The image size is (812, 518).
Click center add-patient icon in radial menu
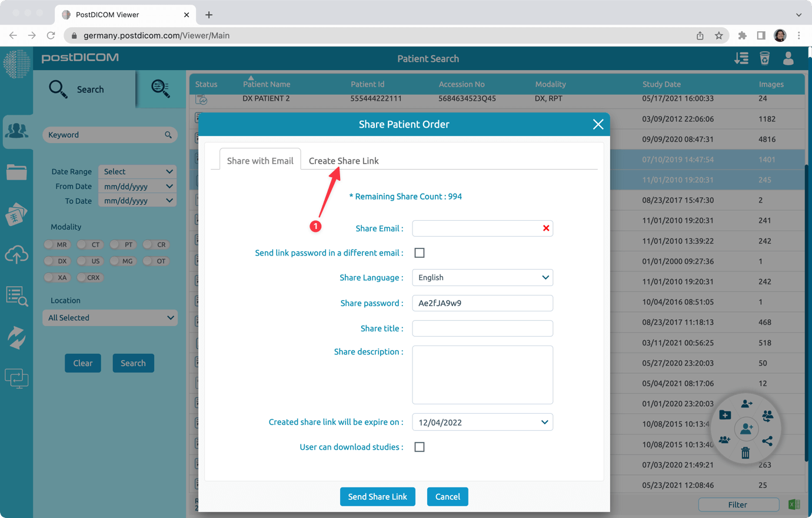pyautogui.click(x=746, y=429)
